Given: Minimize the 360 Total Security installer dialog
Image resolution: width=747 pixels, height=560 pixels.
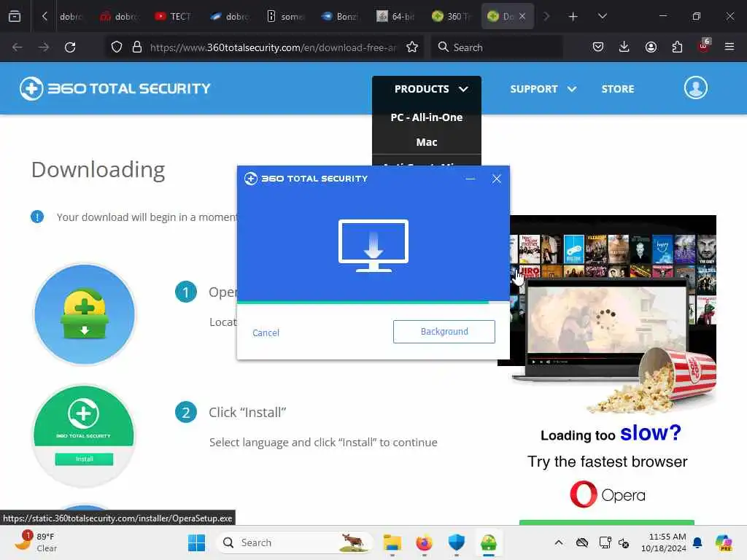Looking at the screenshot, I should click(x=471, y=179).
